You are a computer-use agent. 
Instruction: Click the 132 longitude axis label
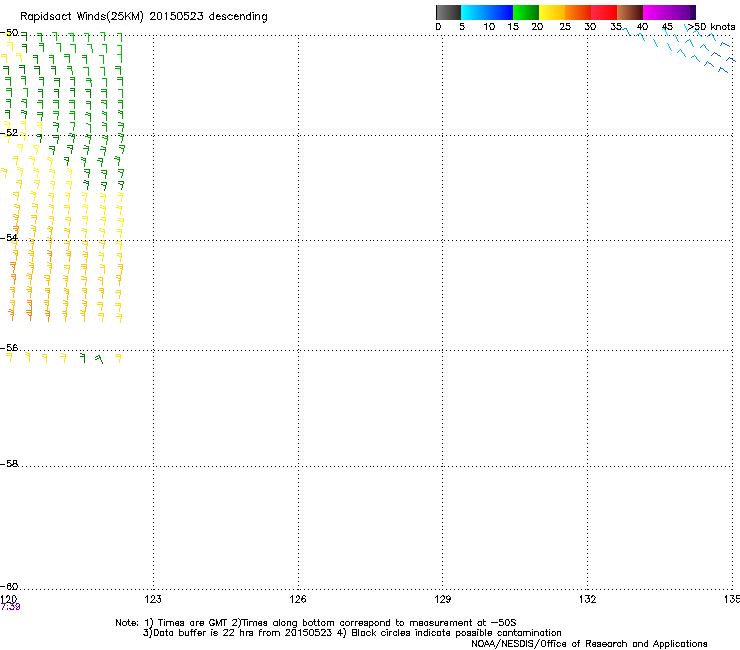(588, 599)
